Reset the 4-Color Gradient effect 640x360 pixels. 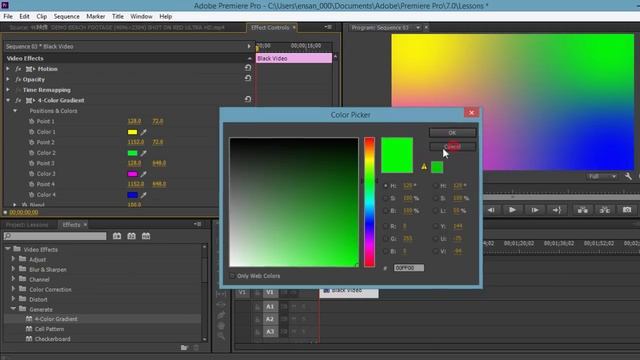pos(248,99)
